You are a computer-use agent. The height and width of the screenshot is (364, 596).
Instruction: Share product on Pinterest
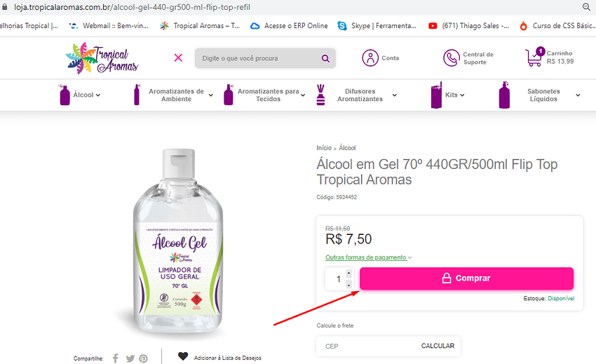[143, 358]
